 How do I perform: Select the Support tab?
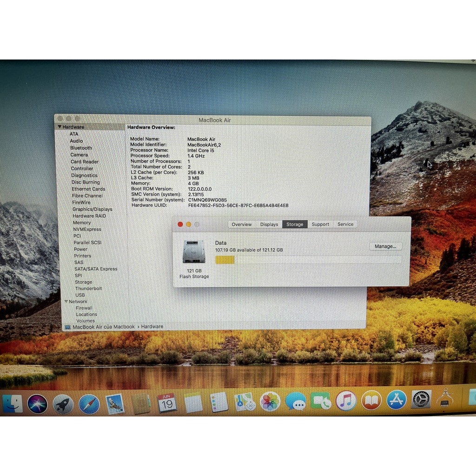pyautogui.click(x=320, y=224)
